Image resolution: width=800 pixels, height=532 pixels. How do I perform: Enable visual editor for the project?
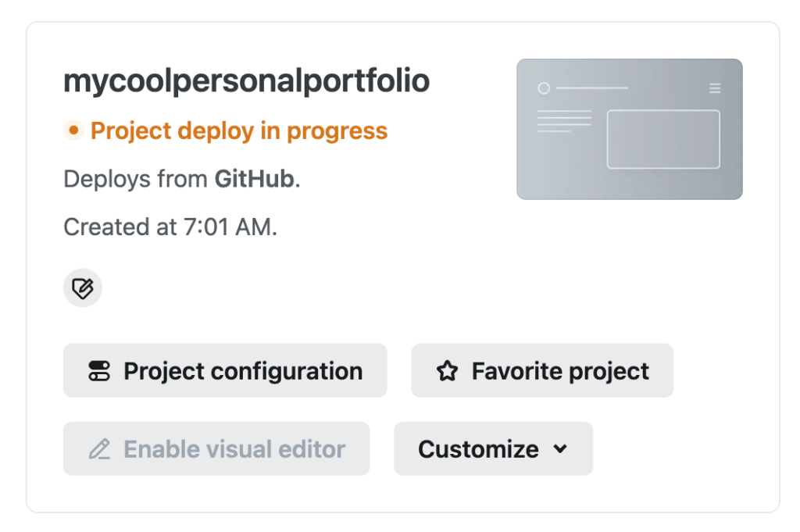click(x=216, y=449)
